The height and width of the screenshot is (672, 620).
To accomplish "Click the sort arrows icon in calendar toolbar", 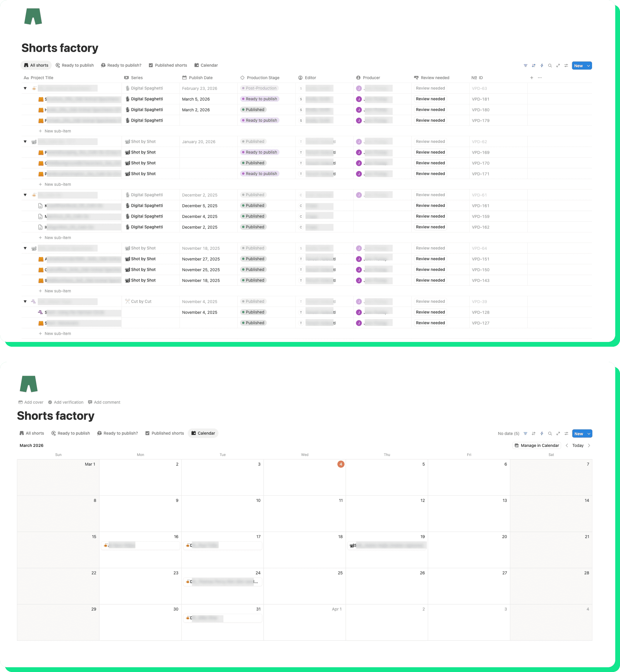I will coord(533,434).
